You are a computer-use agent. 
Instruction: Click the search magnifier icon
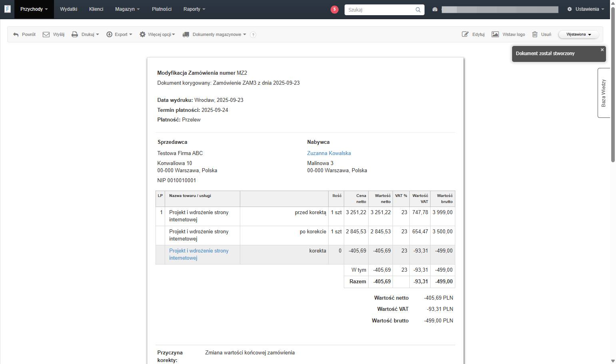418,10
